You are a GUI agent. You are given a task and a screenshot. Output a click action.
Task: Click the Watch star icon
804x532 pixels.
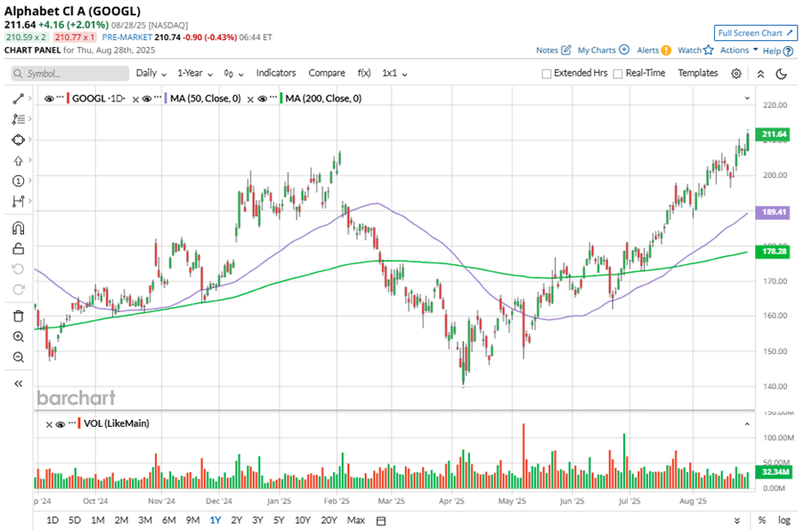(709, 50)
